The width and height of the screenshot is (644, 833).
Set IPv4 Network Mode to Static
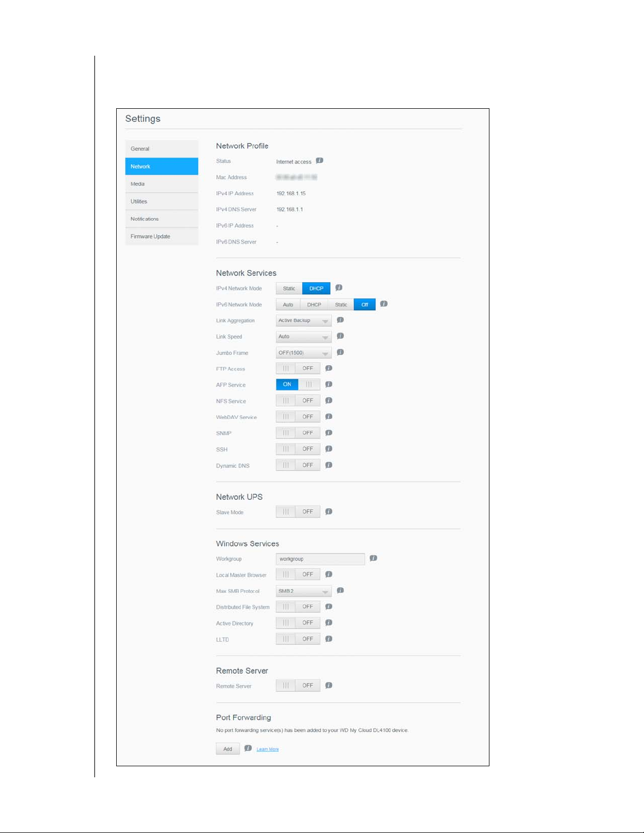pos(289,289)
